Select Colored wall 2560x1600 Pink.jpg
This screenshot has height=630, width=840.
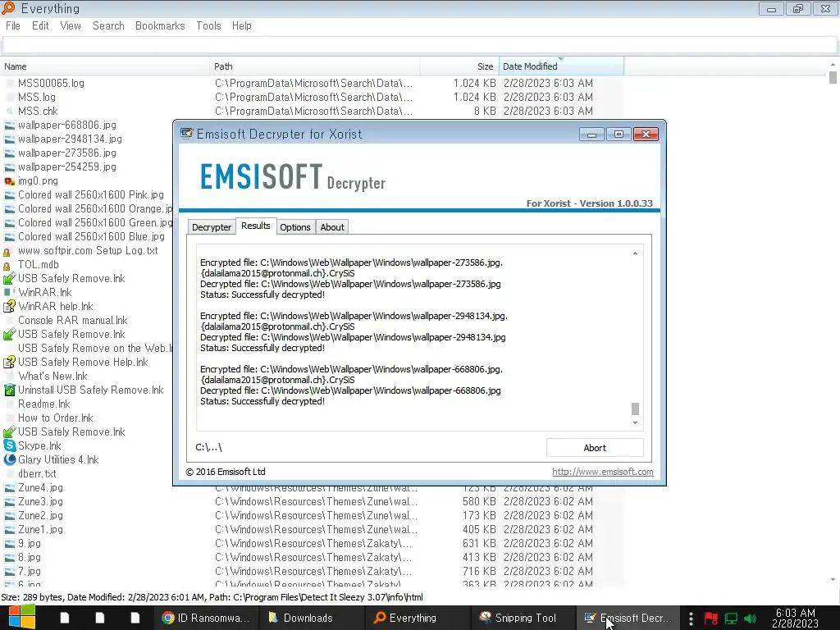pos(91,195)
